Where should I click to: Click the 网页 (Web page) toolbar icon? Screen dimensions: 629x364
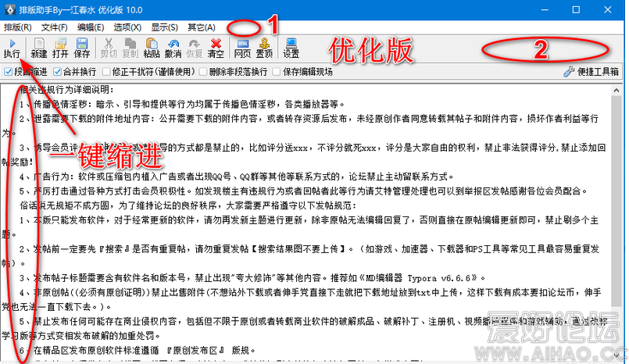click(x=243, y=48)
